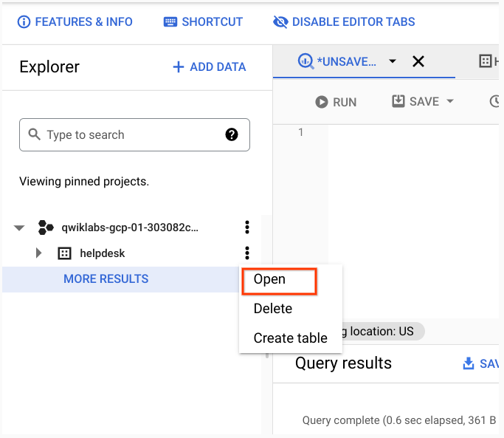Open the Save dropdown arrow
Screen dimensions: 504x438
tap(450, 101)
